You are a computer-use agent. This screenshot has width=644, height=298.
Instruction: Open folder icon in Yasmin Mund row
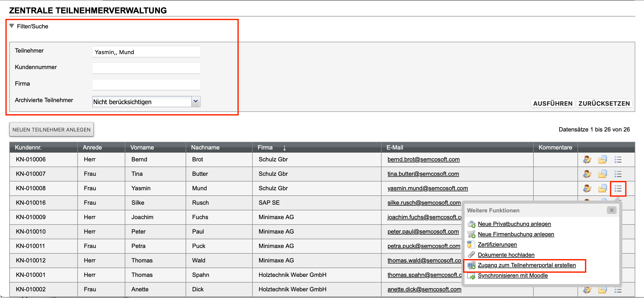(602, 188)
